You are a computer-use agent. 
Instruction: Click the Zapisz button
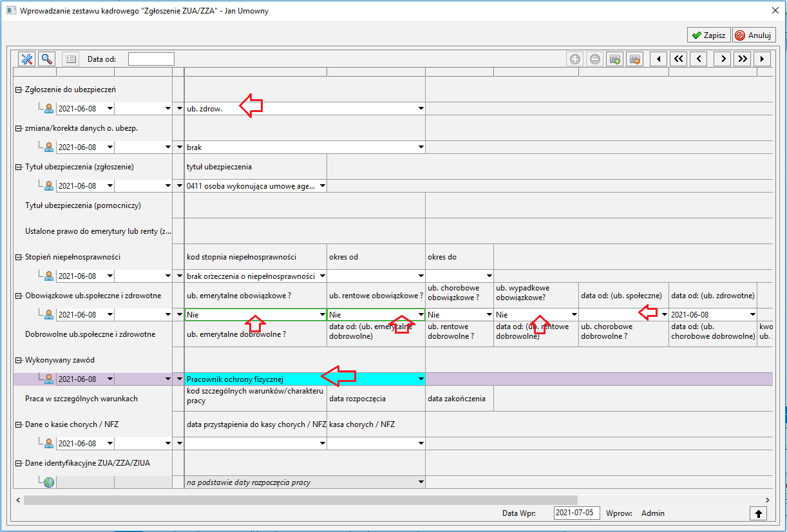pyautogui.click(x=708, y=35)
